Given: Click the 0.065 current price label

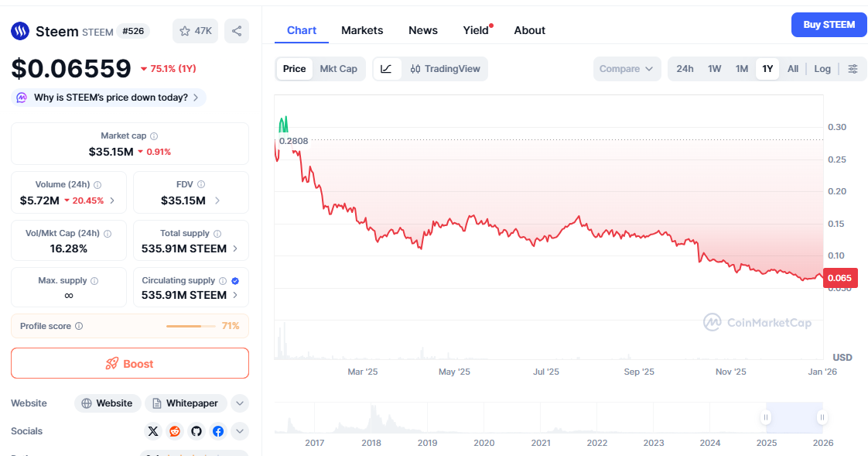Looking at the screenshot, I should pos(840,278).
